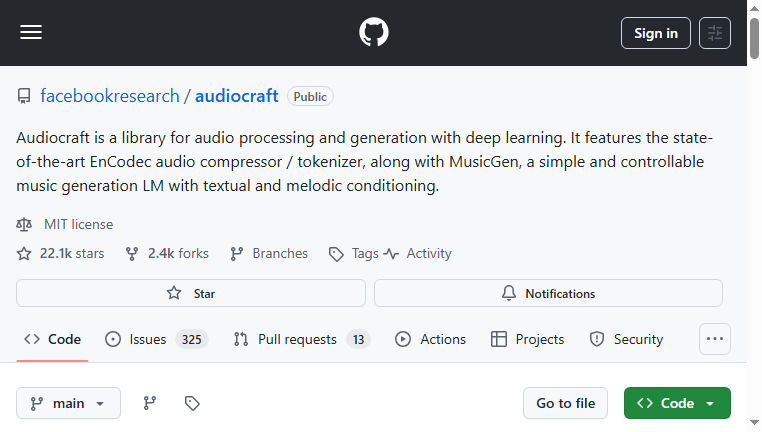This screenshot has width=762, height=432.
Task: Click the Notifications bell icon
Action: tap(509, 293)
